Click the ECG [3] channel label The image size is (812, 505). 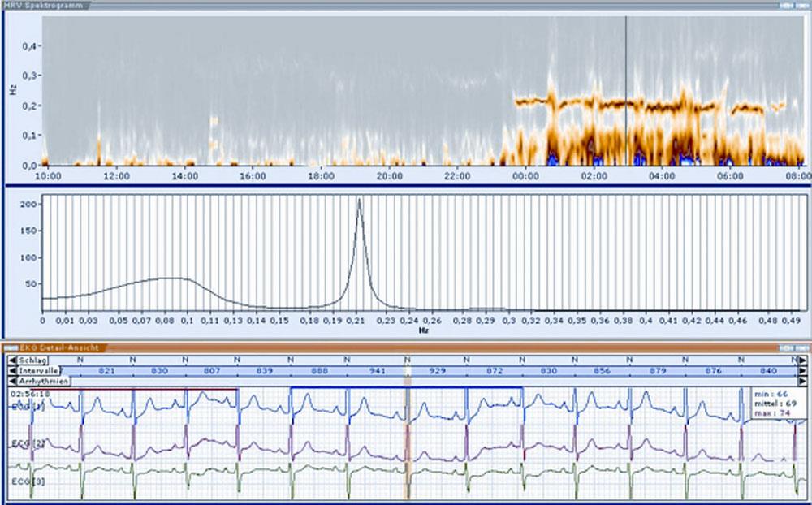(23, 481)
